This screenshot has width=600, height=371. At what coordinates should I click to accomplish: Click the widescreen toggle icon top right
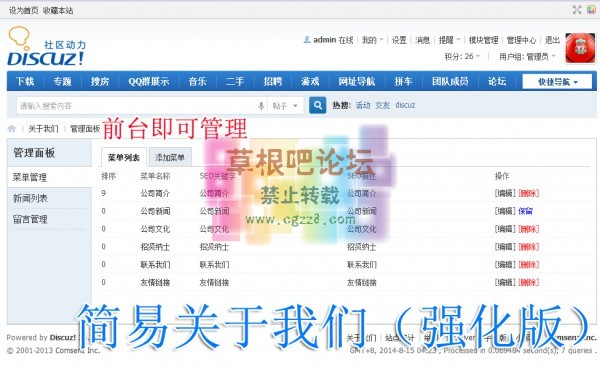(x=577, y=10)
